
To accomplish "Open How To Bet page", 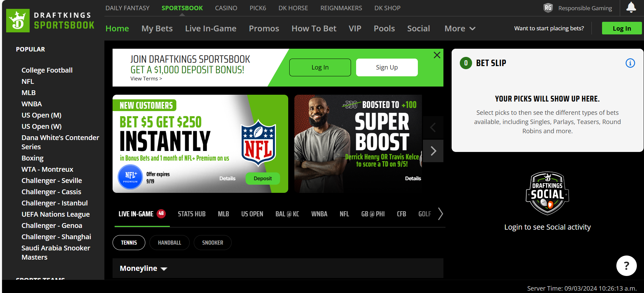I will [x=314, y=29].
